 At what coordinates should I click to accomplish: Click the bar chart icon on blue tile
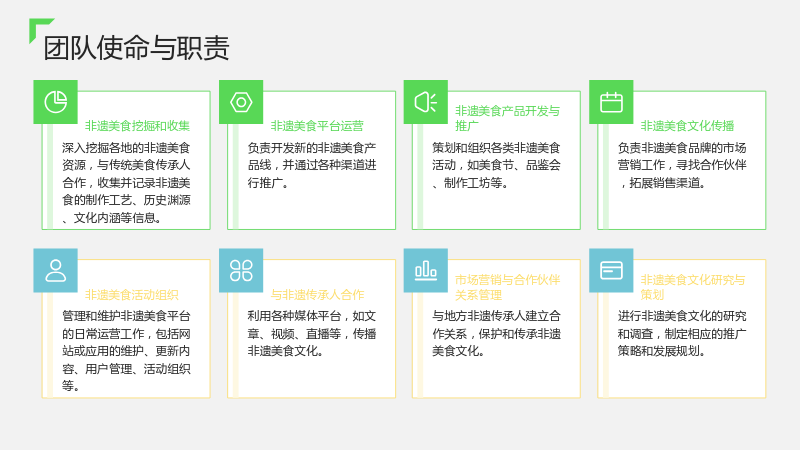pyautogui.click(x=426, y=270)
